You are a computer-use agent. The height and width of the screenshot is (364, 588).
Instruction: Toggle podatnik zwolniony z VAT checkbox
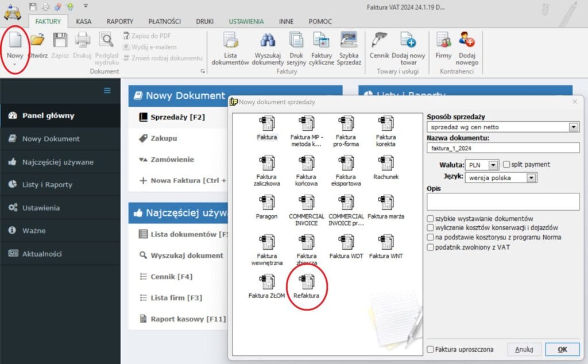coord(430,247)
